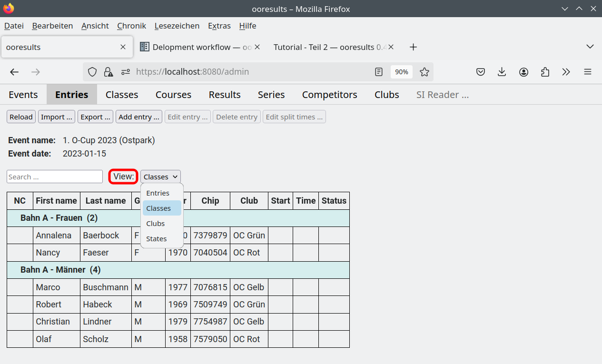Viewport: 602px width, 364px height.
Task: Show more tools overflow chevrons
Action: pos(566,72)
